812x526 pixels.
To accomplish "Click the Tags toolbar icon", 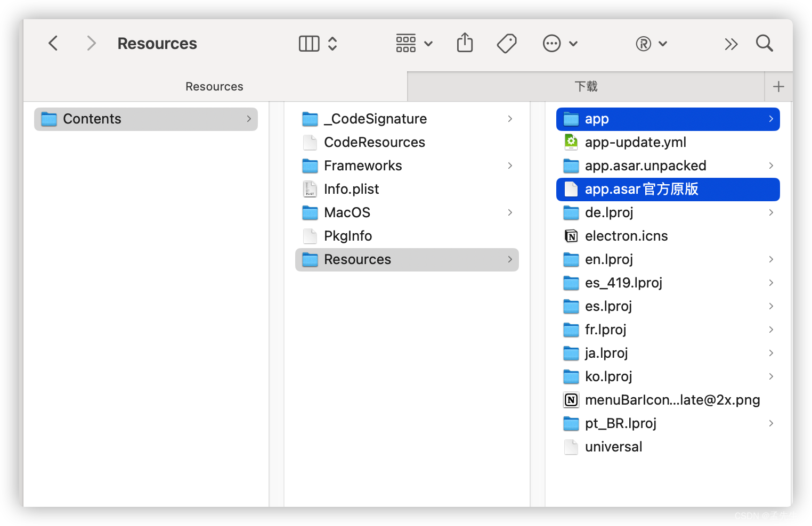I will [507, 44].
